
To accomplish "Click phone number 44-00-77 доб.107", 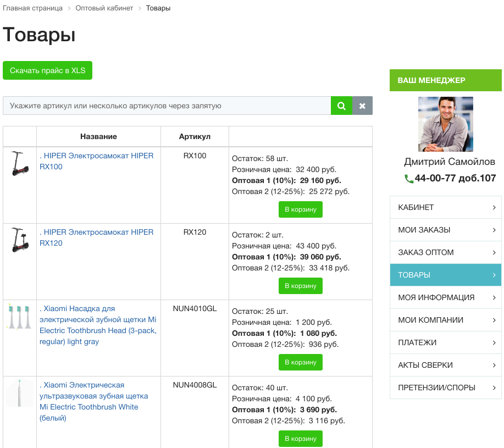I will [455, 178].
